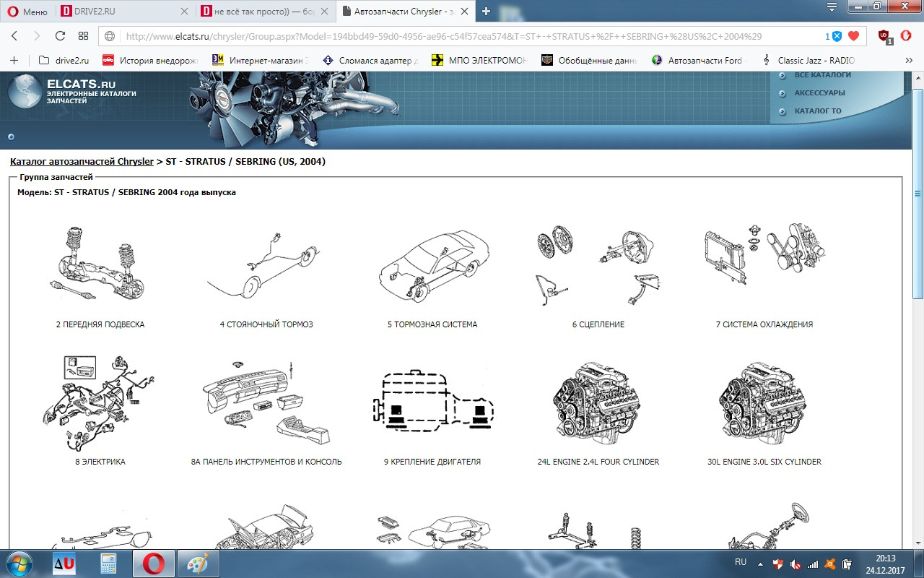
Task: Switch the RU input language indicator
Action: (741, 561)
